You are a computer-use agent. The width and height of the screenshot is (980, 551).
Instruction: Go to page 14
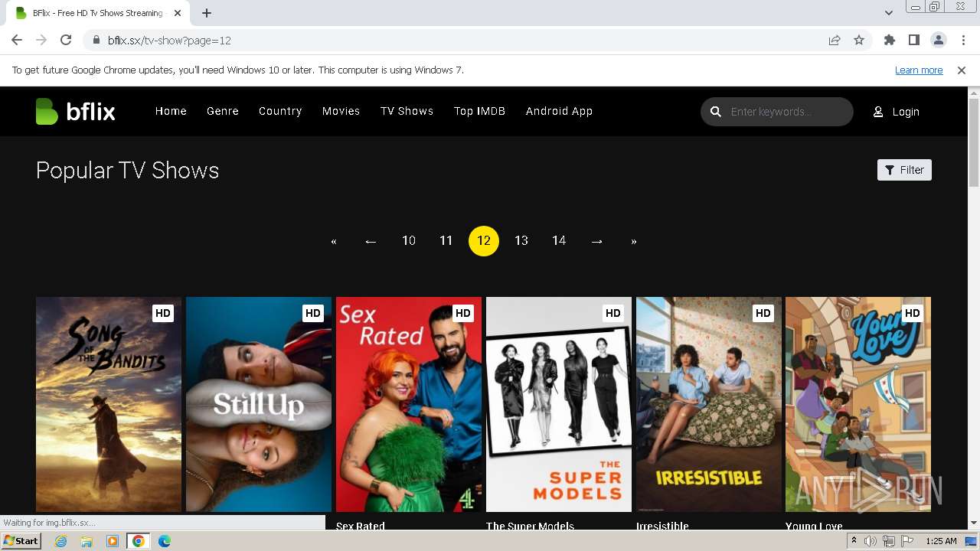pos(559,241)
